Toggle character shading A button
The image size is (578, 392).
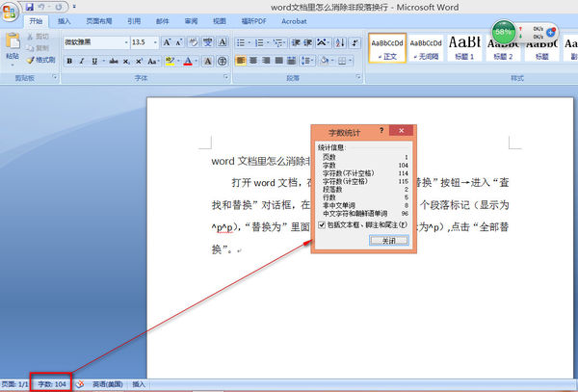click(x=208, y=61)
